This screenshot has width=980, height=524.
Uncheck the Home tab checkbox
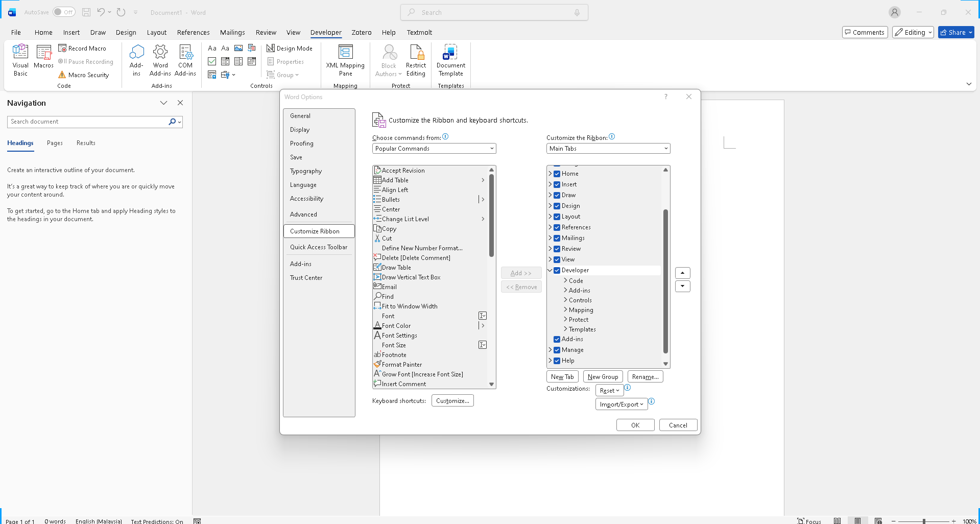[x=557, y=174]
